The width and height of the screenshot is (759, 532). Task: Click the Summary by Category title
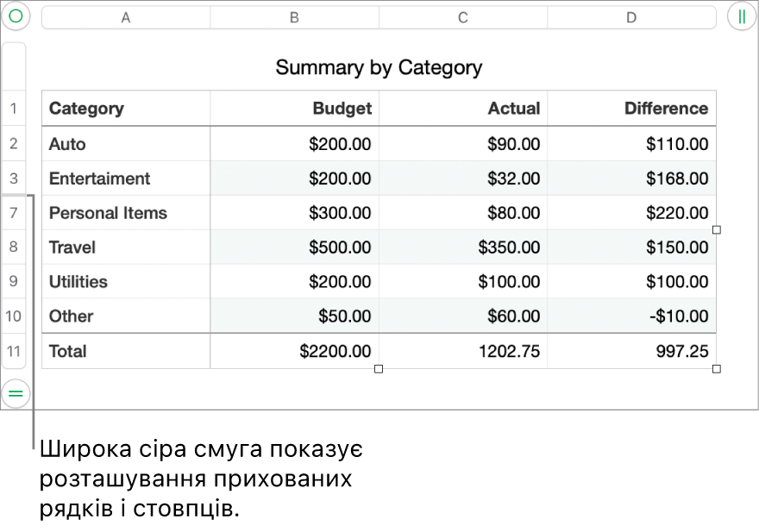(x=379, y=67)
